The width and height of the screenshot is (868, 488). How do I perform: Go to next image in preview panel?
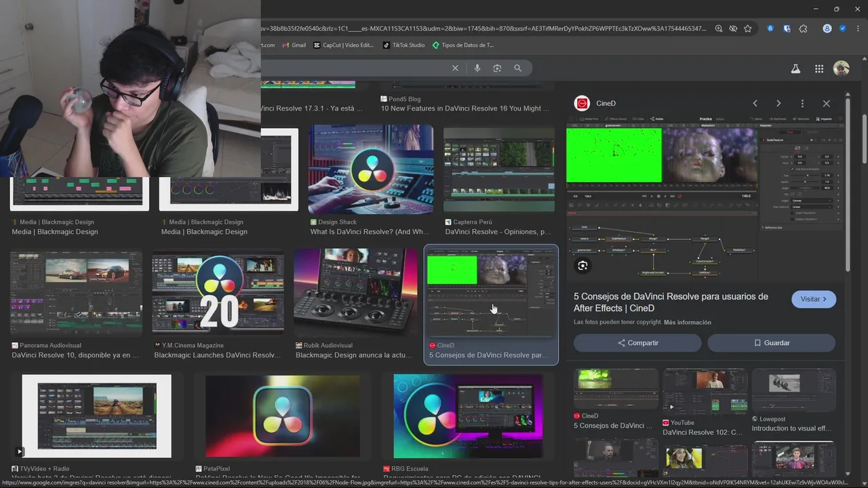tap(778, 103)
